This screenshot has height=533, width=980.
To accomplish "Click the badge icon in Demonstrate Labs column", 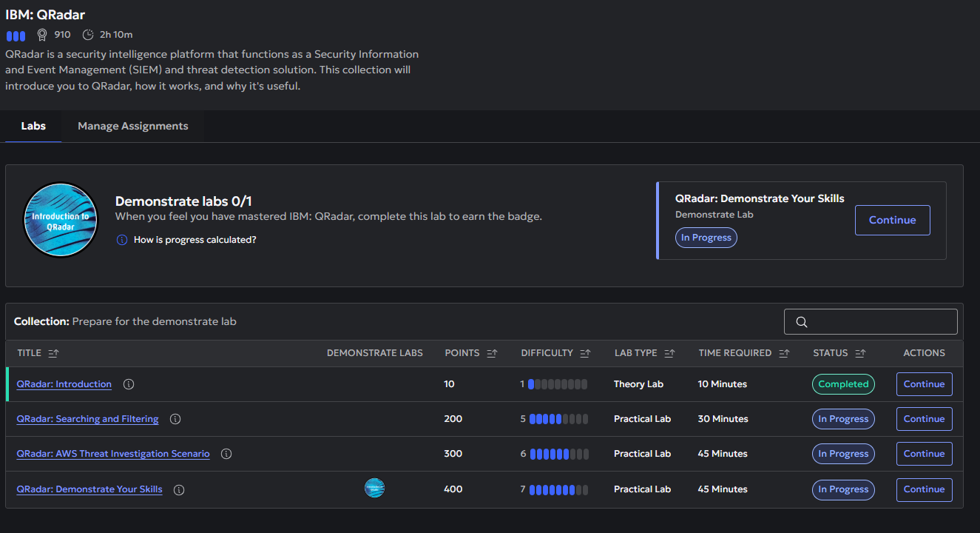I will [x=375, y=488].
